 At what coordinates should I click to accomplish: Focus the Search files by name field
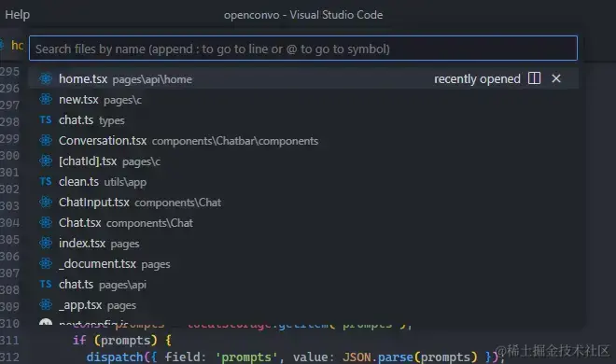303,49
